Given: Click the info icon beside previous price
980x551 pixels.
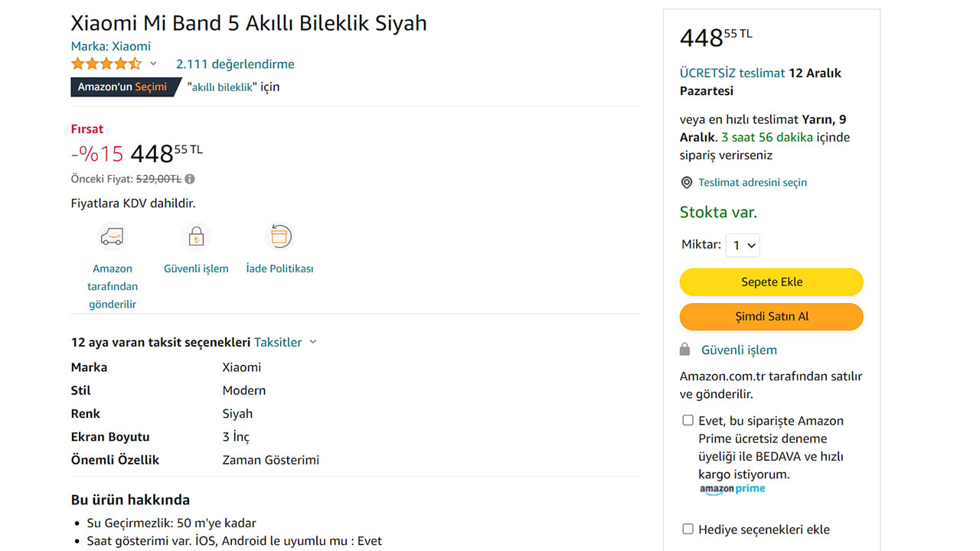Looking at the screenshot, I should (190, 179).
